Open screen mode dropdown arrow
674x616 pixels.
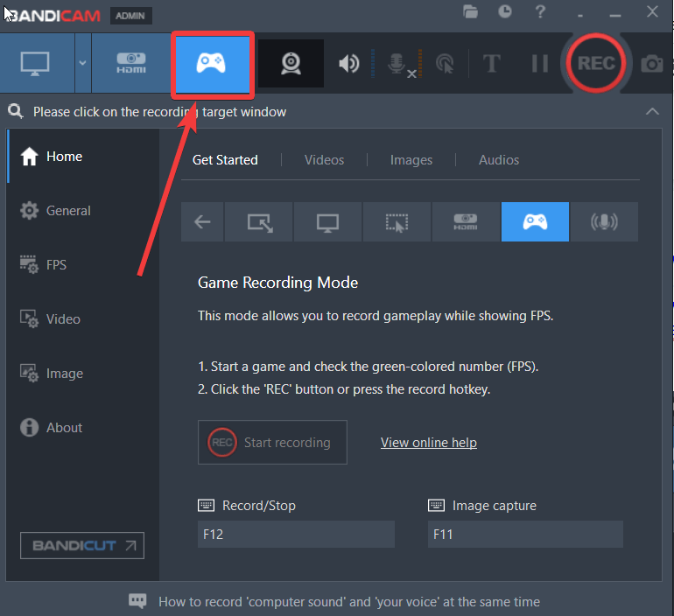pos(82,63)
